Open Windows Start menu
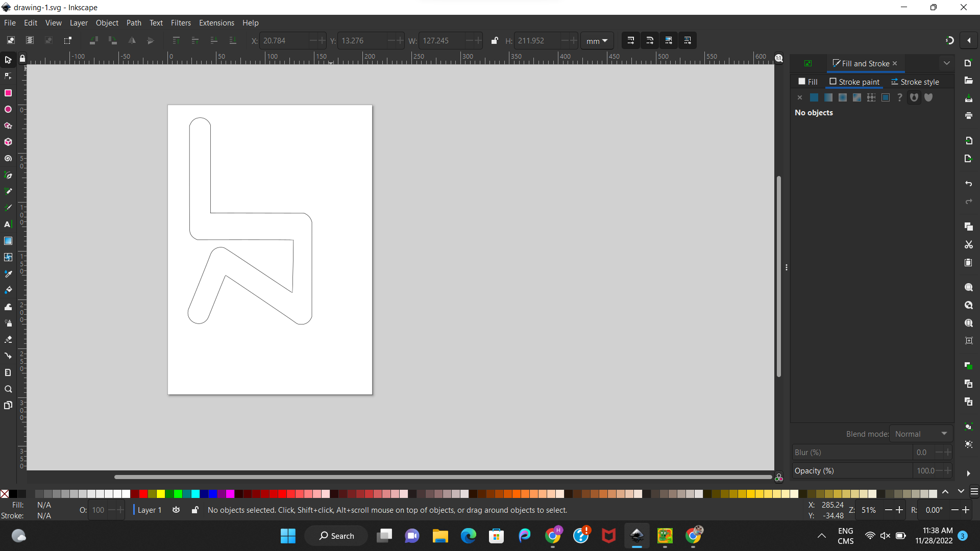The width and height of the screenshot is (980, 551). pos(288,536)
